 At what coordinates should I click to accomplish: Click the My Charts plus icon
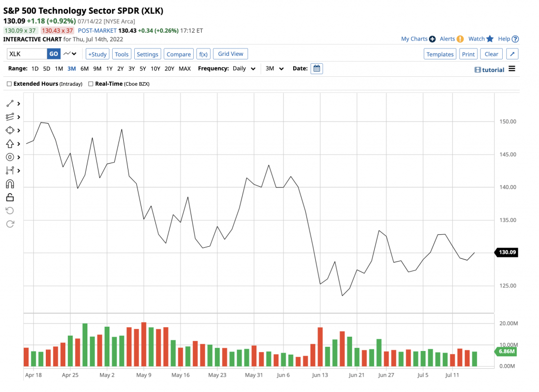432,39
